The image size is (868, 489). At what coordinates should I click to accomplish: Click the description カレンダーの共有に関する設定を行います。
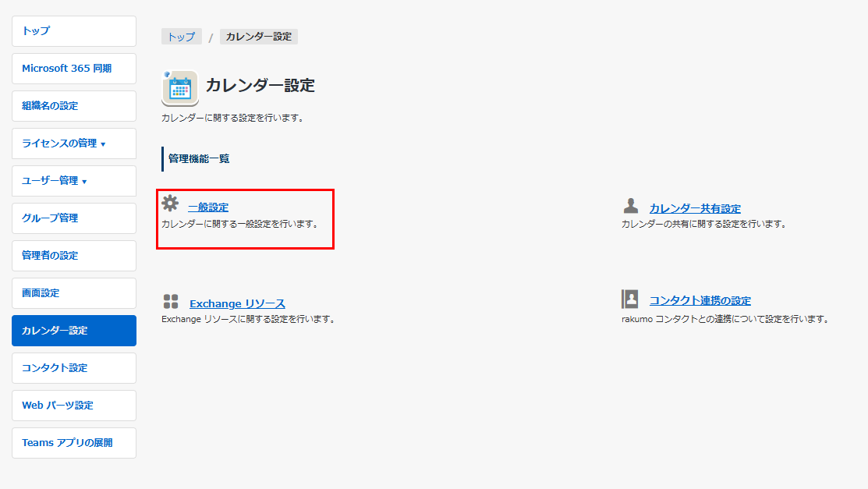pos(703,225)
